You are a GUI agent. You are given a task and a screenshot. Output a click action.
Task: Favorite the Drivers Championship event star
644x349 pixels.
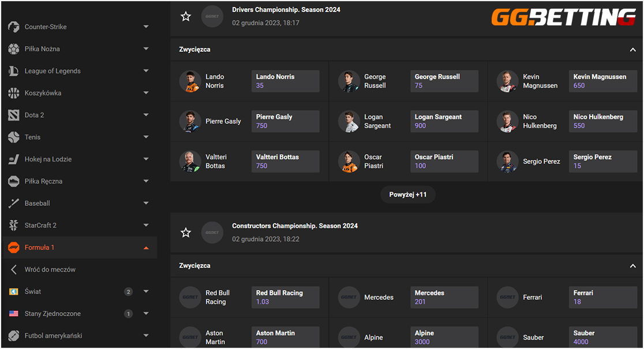(186, 16)
